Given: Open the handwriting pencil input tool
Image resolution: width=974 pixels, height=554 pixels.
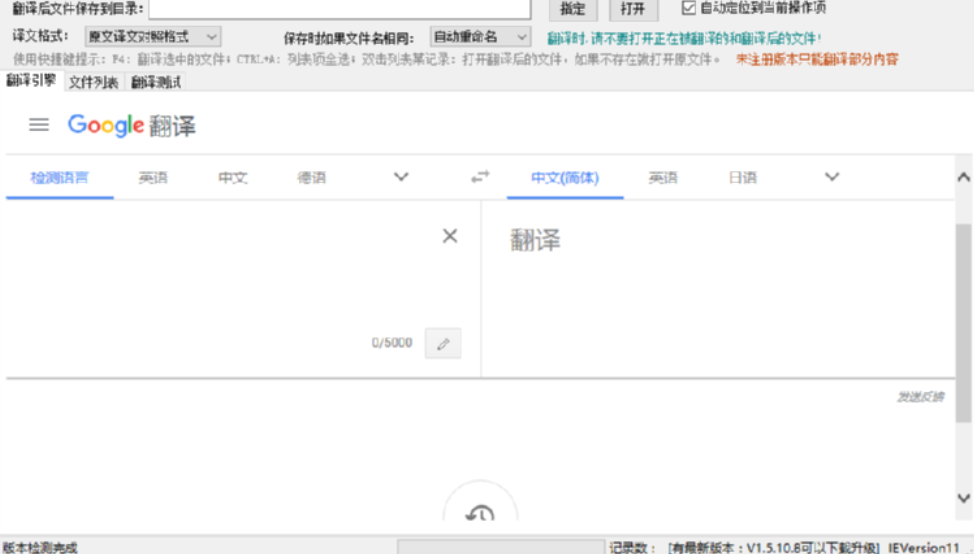Looking at the screenshot, I should pos(443,343).
